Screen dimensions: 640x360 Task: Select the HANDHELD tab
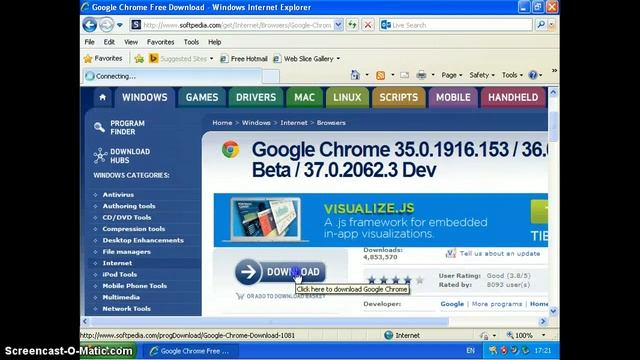pyautogui.click(x=513, y=98)
